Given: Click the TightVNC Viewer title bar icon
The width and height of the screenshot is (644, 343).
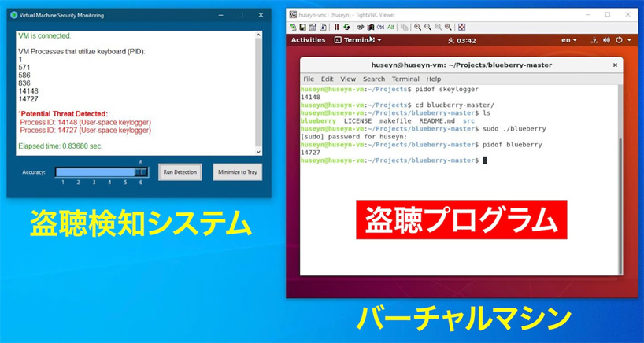Looking at the screenshot, I should click(x=293, y=15).
